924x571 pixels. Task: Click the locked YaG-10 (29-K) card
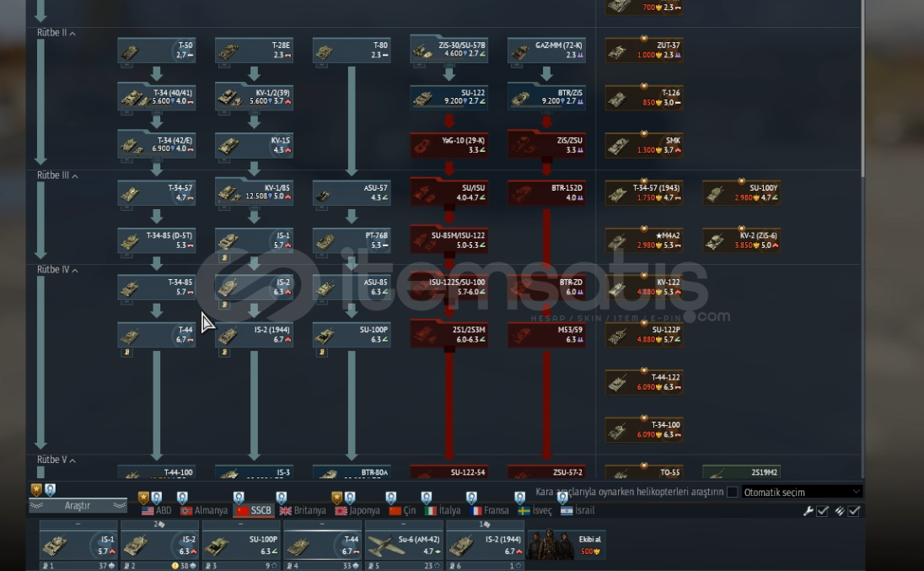[449, 146]
